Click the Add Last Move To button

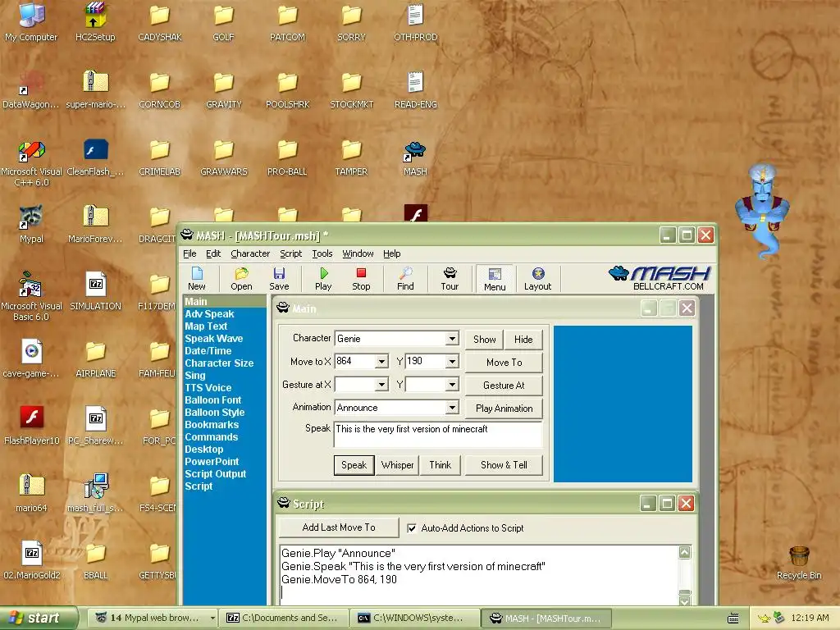(x=339, y=527)
